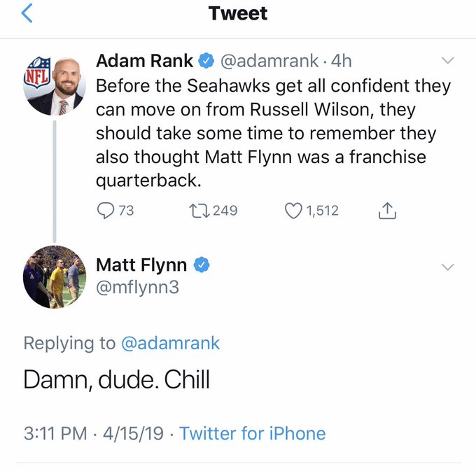Open Matt Flynn's profile picture
This screenshot has height=471, width=476.
(x=55, y=276)
